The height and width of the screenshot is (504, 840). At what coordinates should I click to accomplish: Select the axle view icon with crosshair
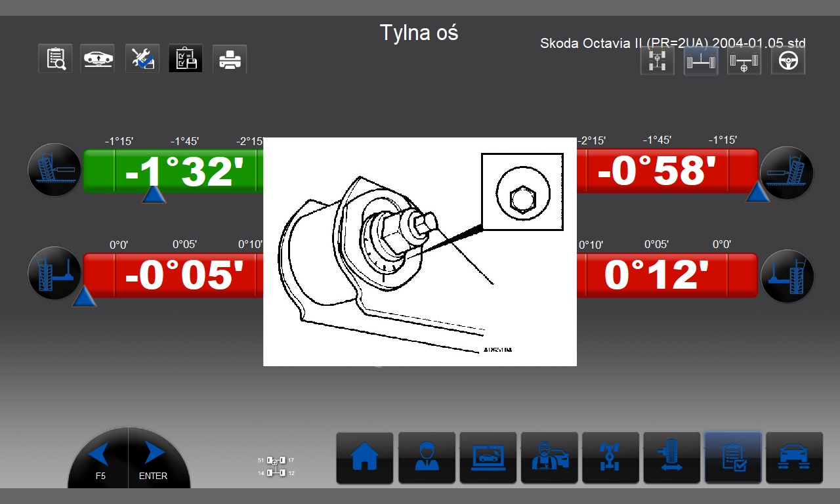(x=744, y=61)
